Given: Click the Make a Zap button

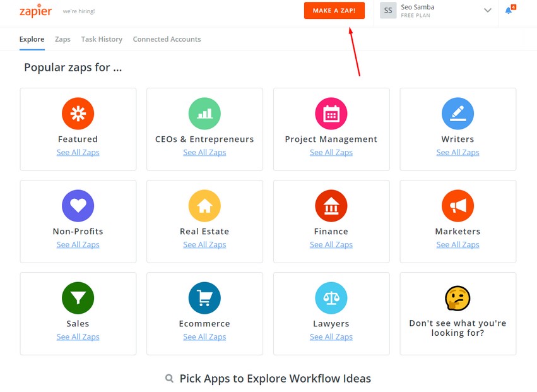Looking at the screenshot, I should [334, 11].
